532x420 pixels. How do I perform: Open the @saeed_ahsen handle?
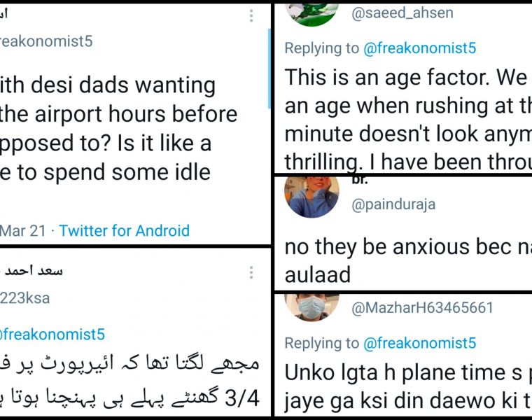[402, 13]
